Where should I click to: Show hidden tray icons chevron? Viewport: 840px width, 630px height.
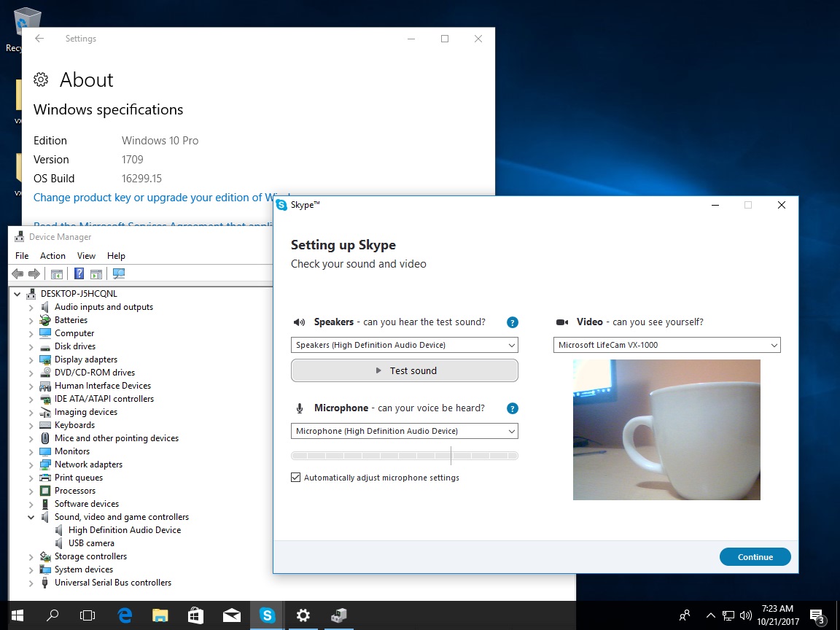[710, 615]
